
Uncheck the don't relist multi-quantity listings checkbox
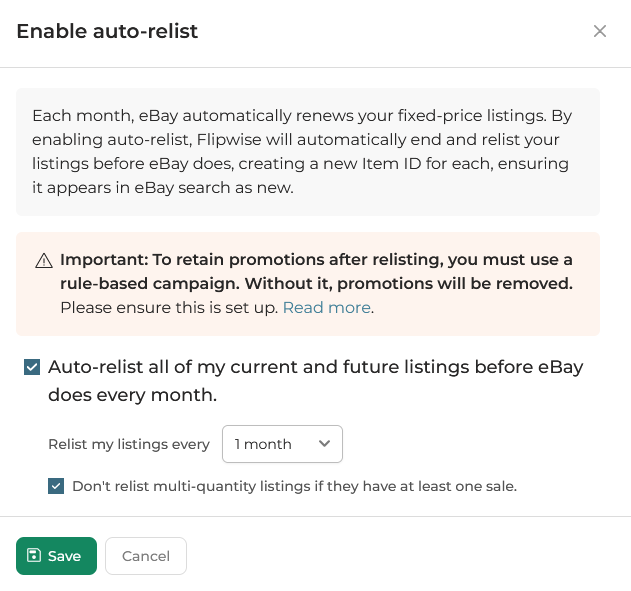pos(56,486)
